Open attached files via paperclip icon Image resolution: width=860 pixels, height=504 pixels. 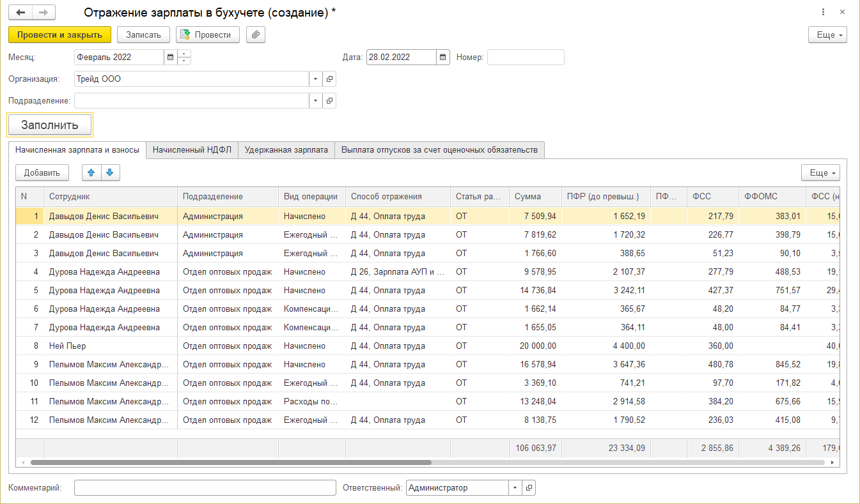[255, 34]
